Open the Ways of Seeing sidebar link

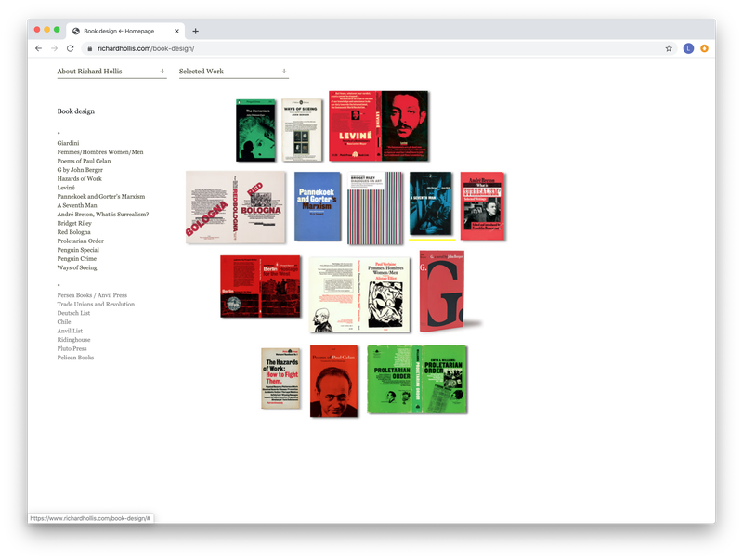click(77, 267)
